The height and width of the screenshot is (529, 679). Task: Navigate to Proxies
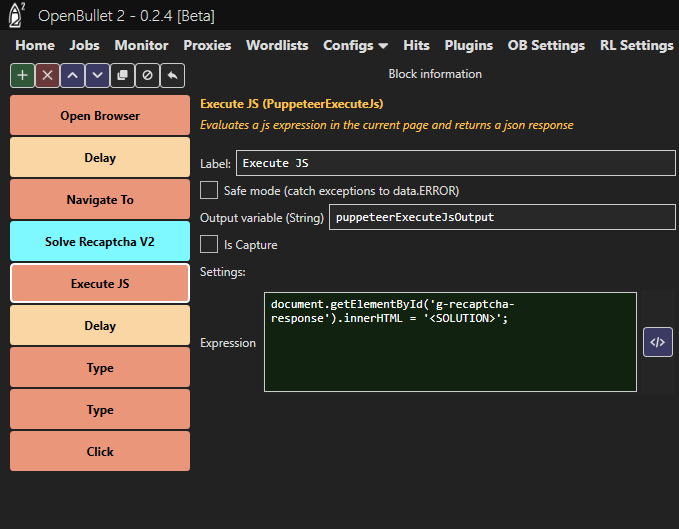coord(207,45)
